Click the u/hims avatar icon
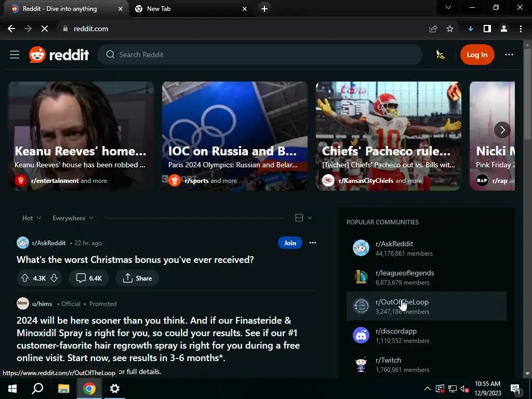532x399 pixels. click(23, 303)
